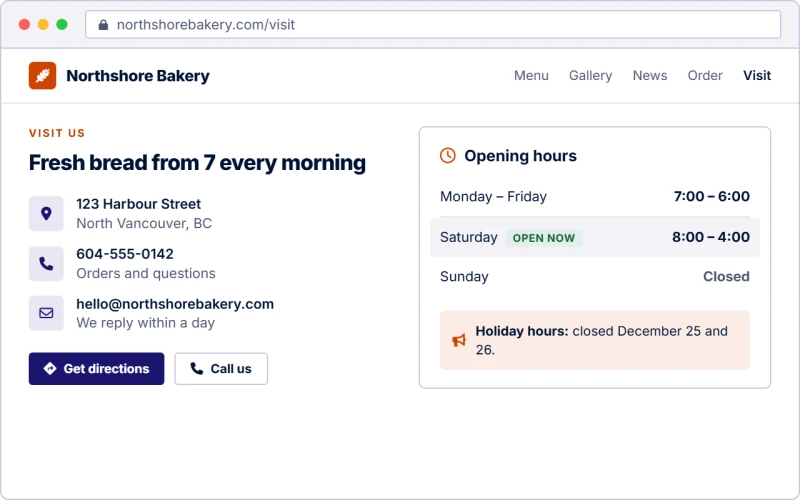Click the Northshore Bakery wheat logo icon
Screen dimensions: 800x500
pos(42,76)
